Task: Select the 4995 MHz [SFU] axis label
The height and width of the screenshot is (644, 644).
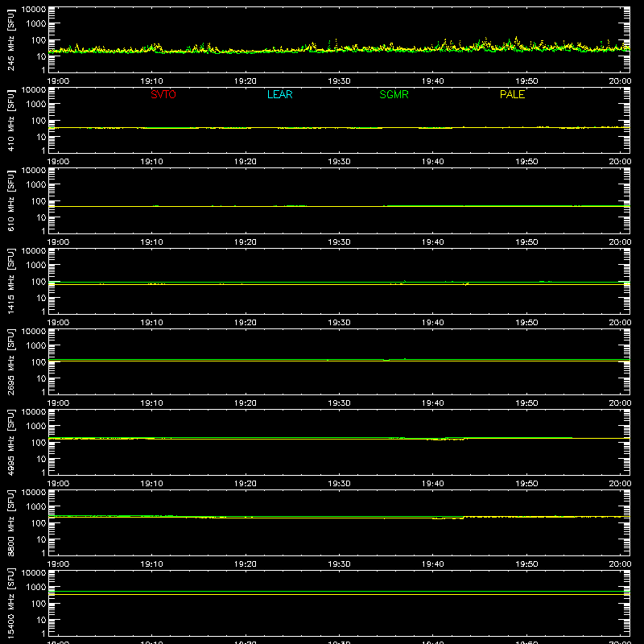Action: pyautogui.click(x=11, y=443)
